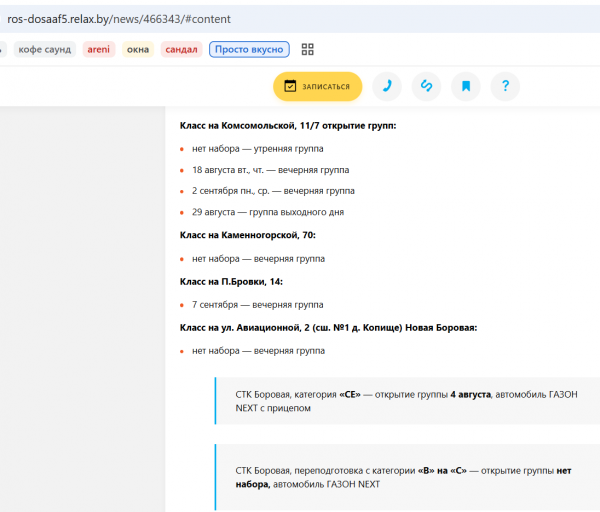Click the yellow Записаться booking button
The width and height of the screenshot is (600, 512).
[318, 86]
